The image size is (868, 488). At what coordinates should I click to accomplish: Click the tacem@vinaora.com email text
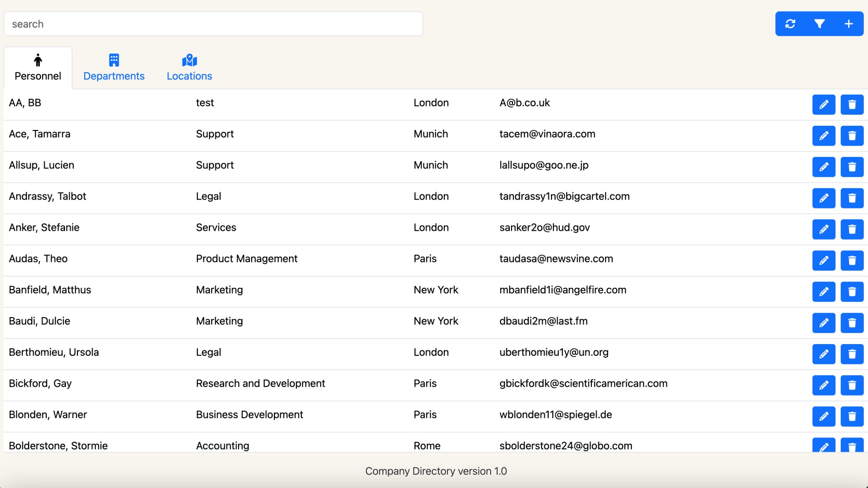[x=547, y=134]
